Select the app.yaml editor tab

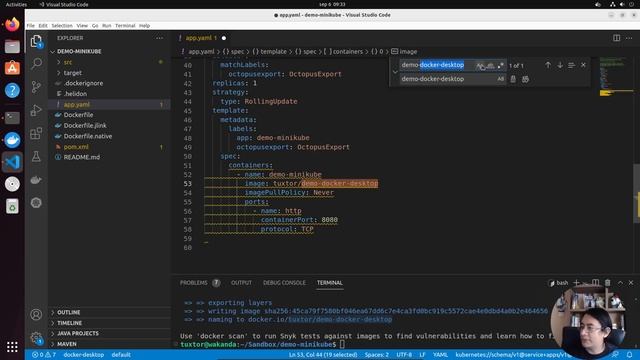tap(202, 38)
